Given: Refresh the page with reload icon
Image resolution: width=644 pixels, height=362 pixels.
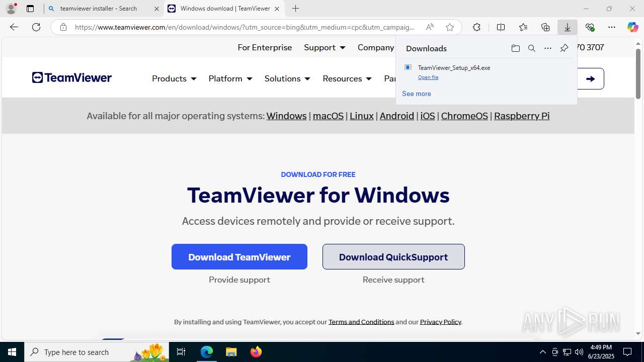Looking at the screenshot, I should point(36,27).
